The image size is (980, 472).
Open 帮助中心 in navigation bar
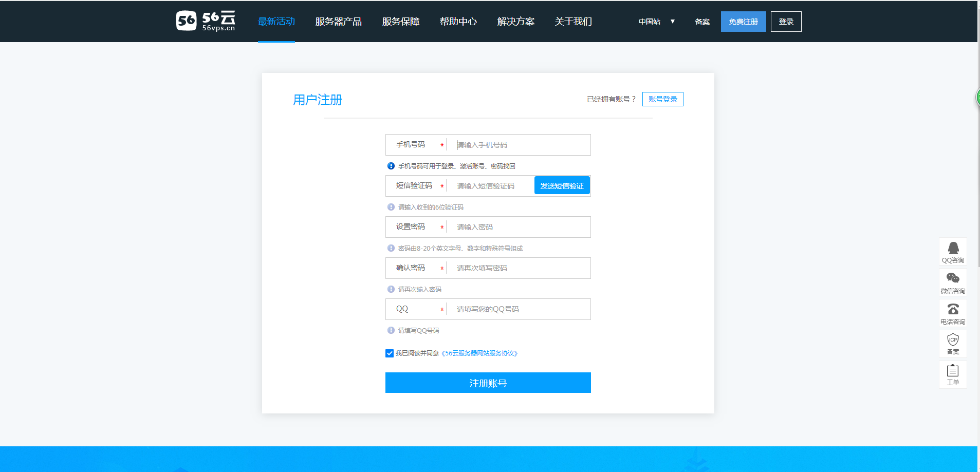(458, 22)
